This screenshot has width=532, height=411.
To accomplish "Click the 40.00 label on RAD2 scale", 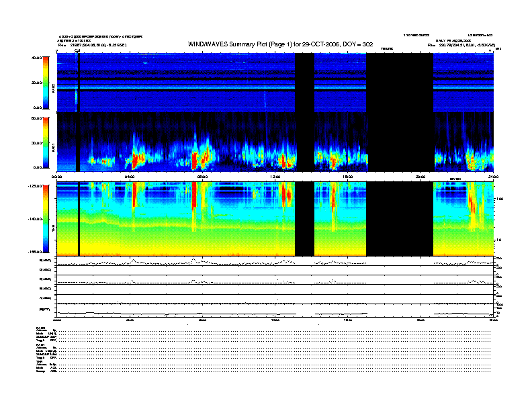I will [x=37, y=58].
